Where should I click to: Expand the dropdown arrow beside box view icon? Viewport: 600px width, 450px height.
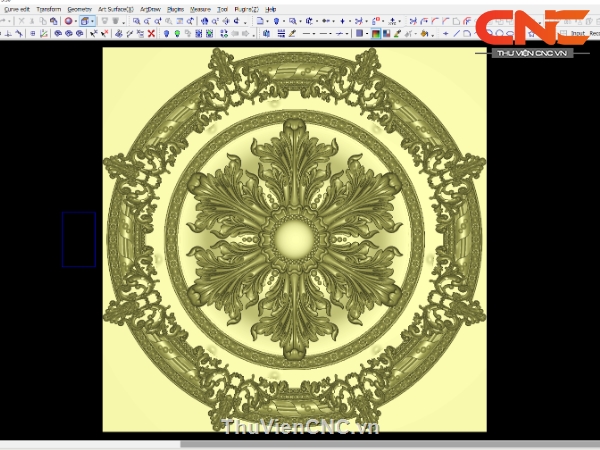pyautogui.click(x=95, y=20)
